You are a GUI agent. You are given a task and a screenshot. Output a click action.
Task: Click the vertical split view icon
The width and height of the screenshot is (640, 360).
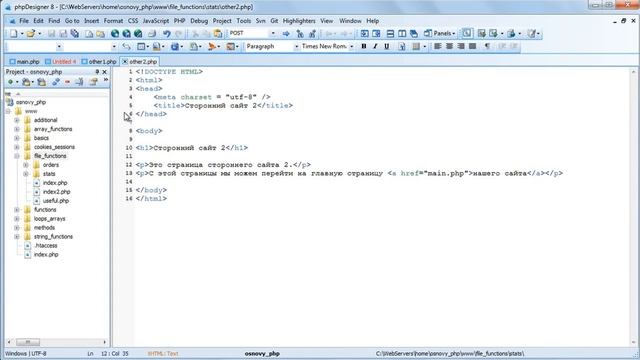(402, 33)
